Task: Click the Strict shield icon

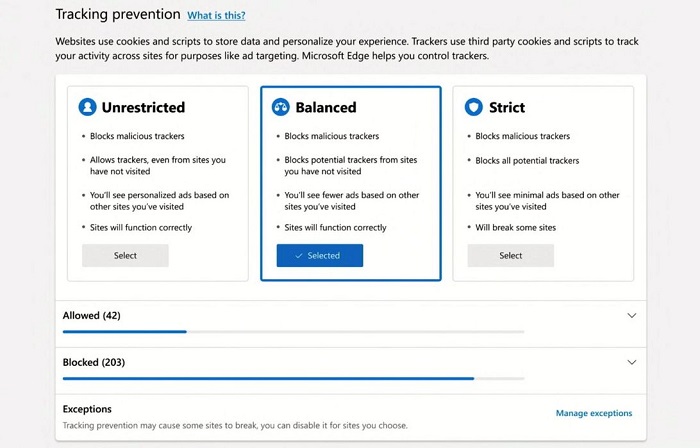Action: [x=474, y=107]
